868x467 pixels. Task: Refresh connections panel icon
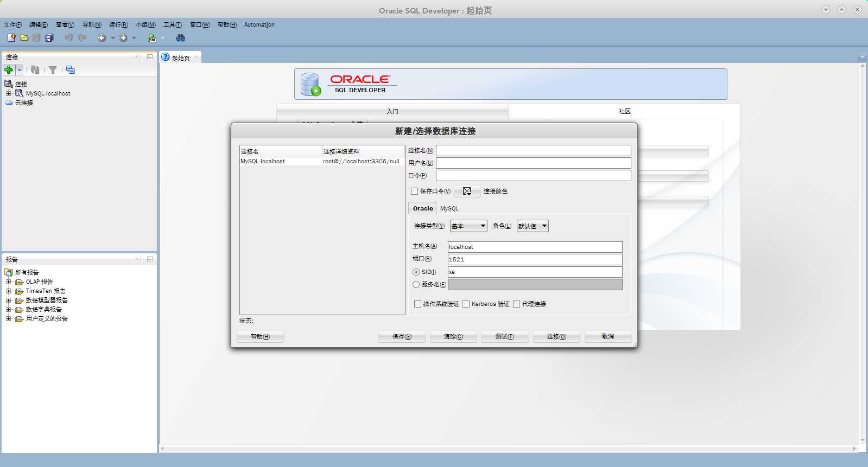coord(35,70)
